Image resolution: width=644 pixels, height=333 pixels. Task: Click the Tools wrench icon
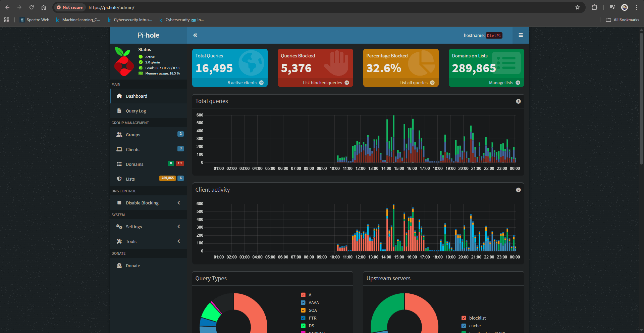click(x=119, y=241)
